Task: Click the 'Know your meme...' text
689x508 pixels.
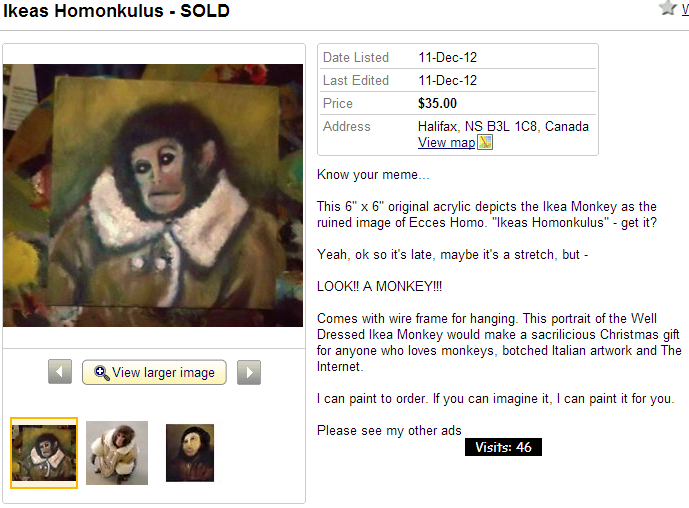Action: click(372, 174)
